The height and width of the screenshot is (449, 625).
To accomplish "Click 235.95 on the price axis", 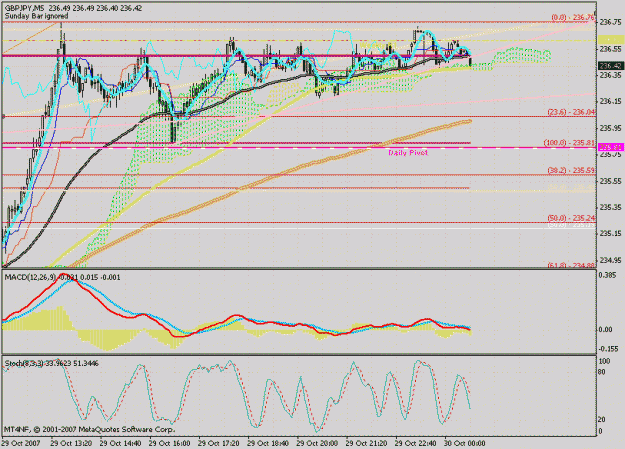I will [x=610, y=128].
